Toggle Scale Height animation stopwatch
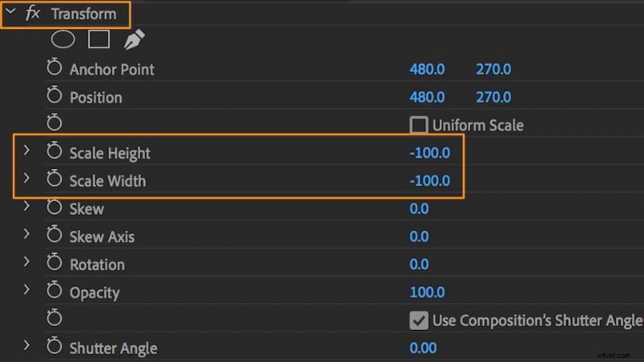Viewport: 644px width, 362px height. [x=54, y=151]
